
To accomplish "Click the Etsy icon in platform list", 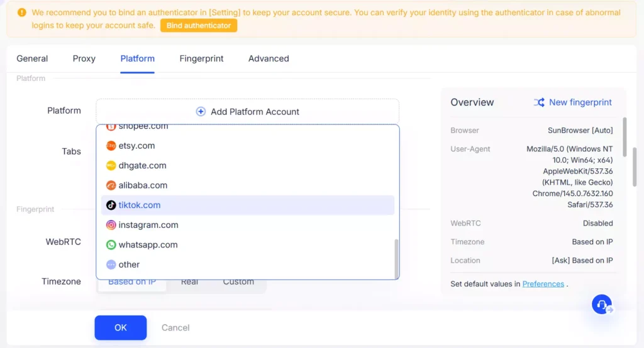I will click(111, 146).
